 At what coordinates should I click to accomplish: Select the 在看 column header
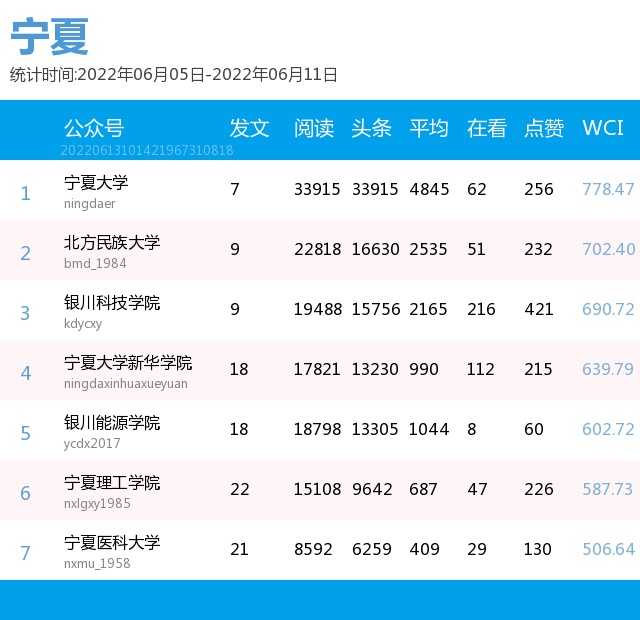(x=487, y=128)
